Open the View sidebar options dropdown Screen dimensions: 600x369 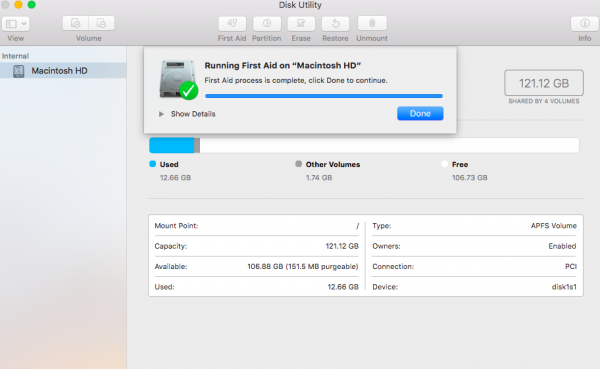tap(16, 24)
